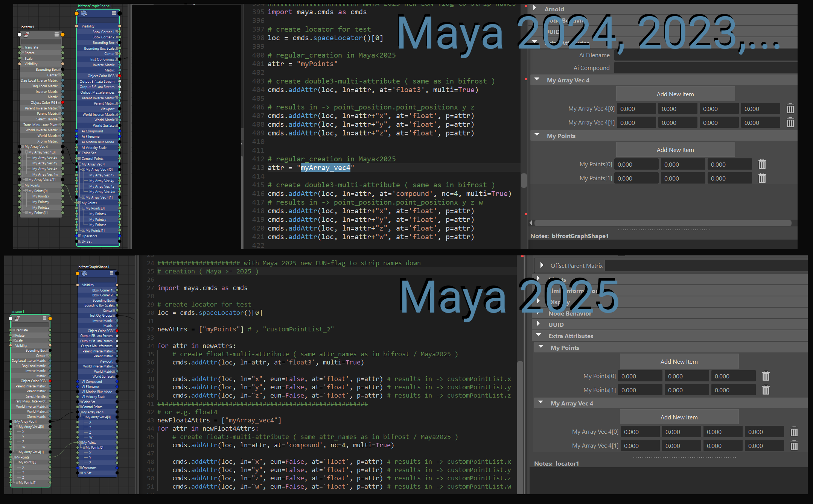Click Add New Item under My Array Vec 4

click(x=675, y=94)
